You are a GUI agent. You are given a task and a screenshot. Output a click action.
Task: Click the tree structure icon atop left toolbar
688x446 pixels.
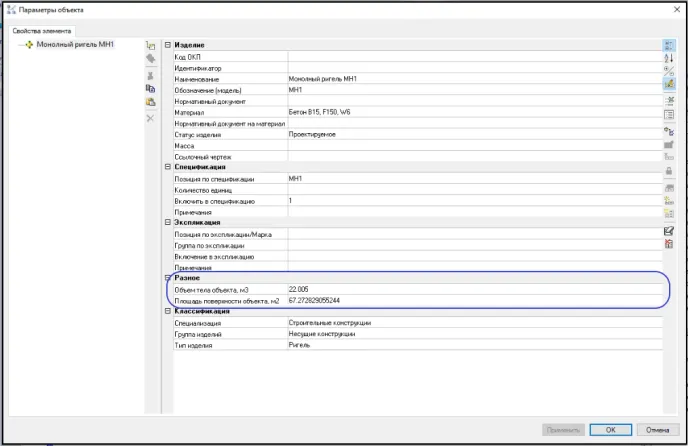[150, 46]
